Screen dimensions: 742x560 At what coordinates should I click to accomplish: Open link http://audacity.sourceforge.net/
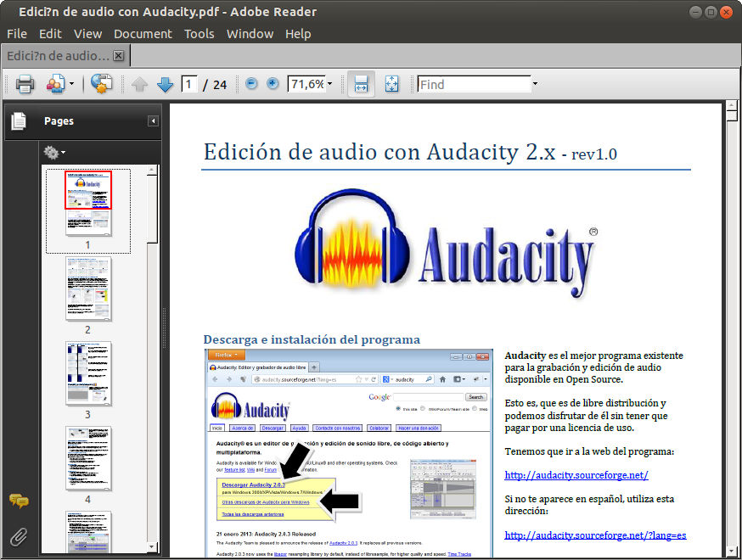(576, 475)
